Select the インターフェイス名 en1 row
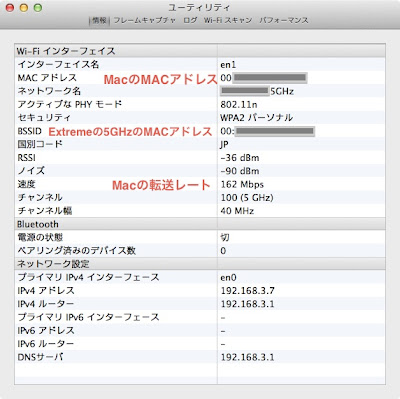The image size is (400, 399). click(200, 64)
